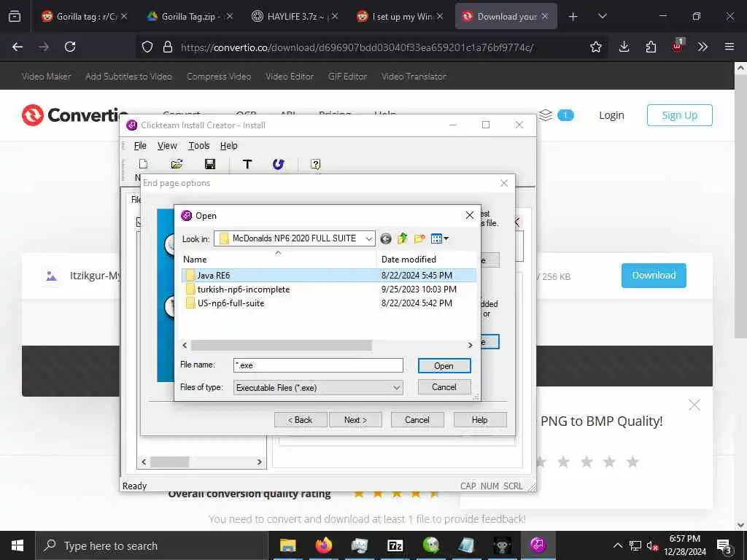Open the Help menu in Install Creator
Image resolution: width=747 pixels, height=560 pixels.
[228, 146]
